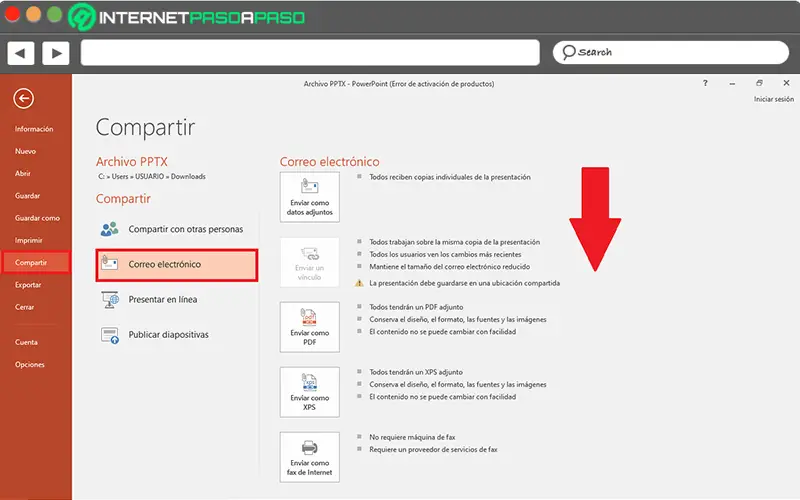Click Enviar como PDF button
Screen dimensions: 800x500
tap(310, 327)
